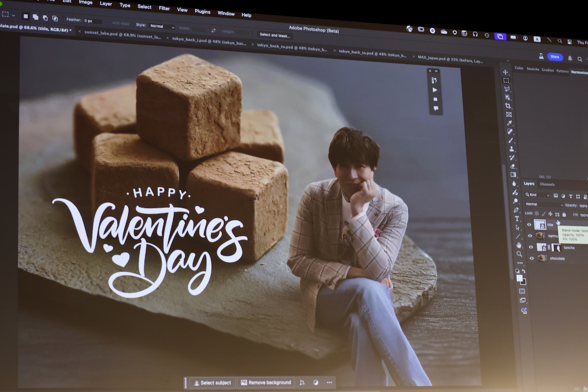The height and width of the screenshot is (392, 588).
Task: Click the Feather input field
Action: pos(92,21)
